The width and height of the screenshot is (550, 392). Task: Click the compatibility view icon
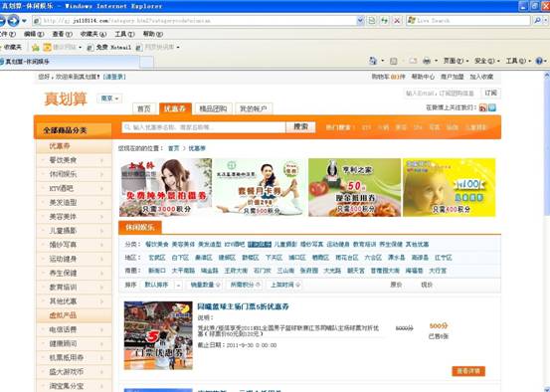coord(372,21)
